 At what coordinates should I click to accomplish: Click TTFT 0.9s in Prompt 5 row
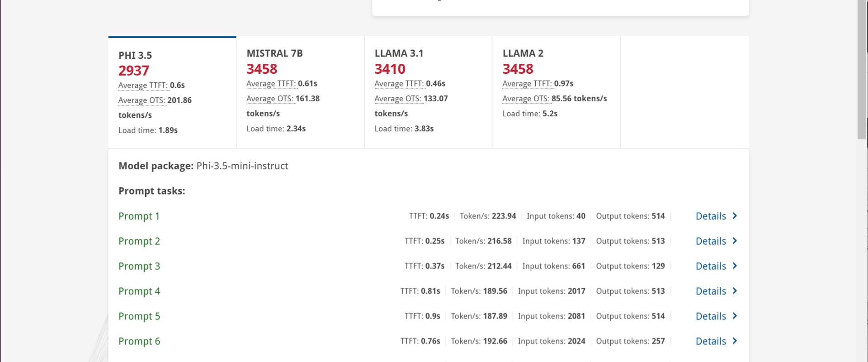422,316
